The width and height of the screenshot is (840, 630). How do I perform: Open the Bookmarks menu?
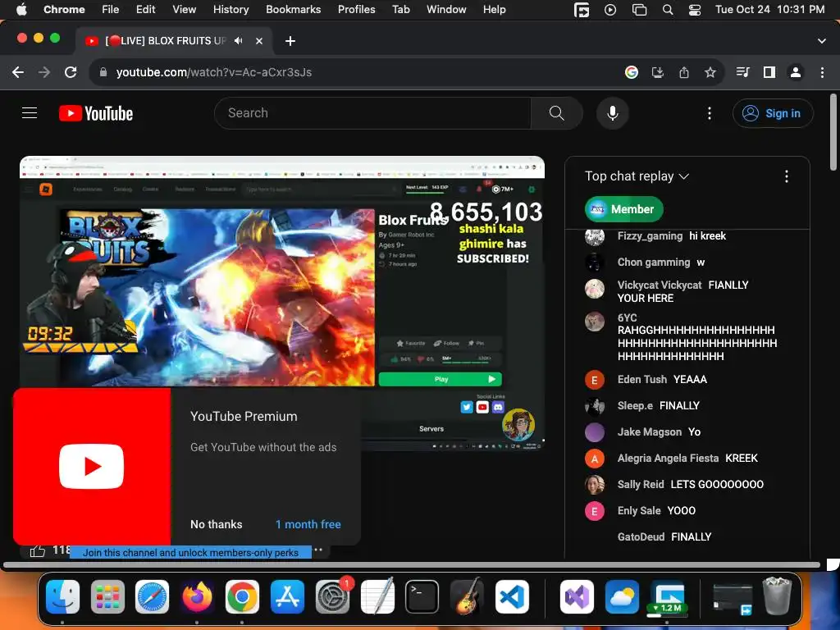pyautogui.click(x=294, y=9)
